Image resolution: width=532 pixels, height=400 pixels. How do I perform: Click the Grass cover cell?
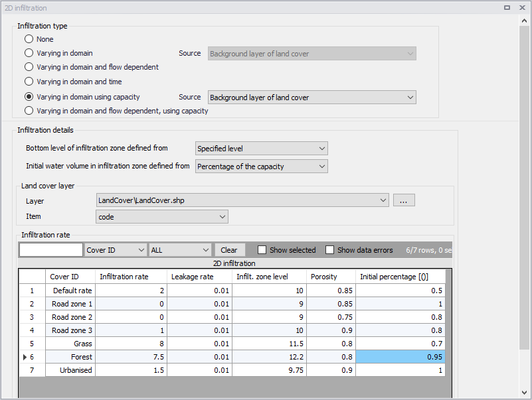click(70, 344)
